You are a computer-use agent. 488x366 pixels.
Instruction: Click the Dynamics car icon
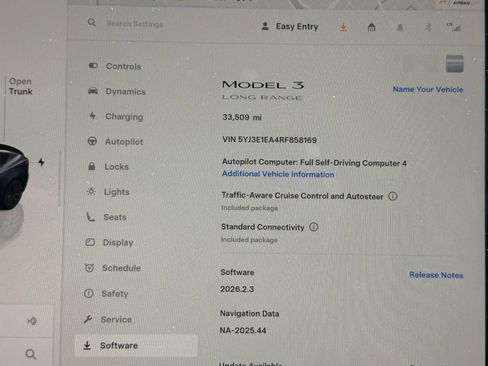(x=93, y=91)
